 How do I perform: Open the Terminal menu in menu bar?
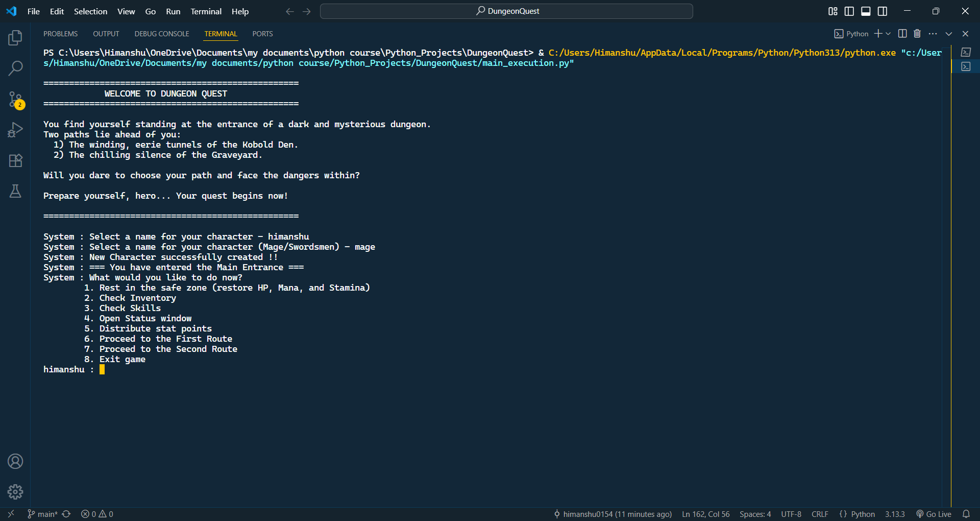tap(206, 11)
